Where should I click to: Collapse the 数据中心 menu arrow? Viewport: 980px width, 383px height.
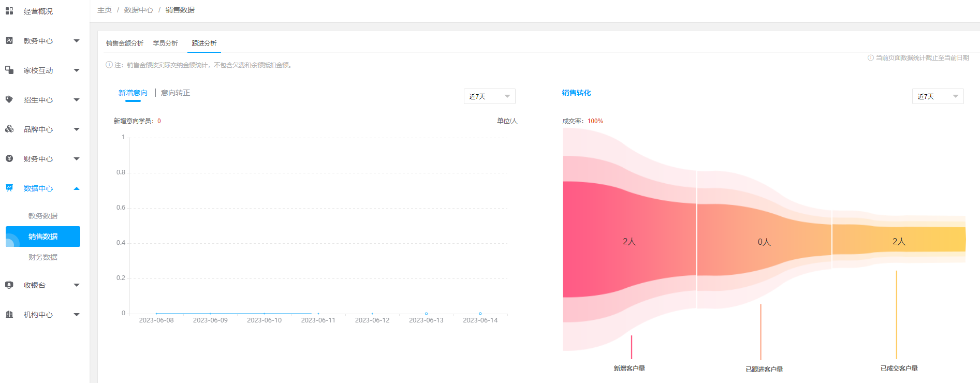point(77,188)
